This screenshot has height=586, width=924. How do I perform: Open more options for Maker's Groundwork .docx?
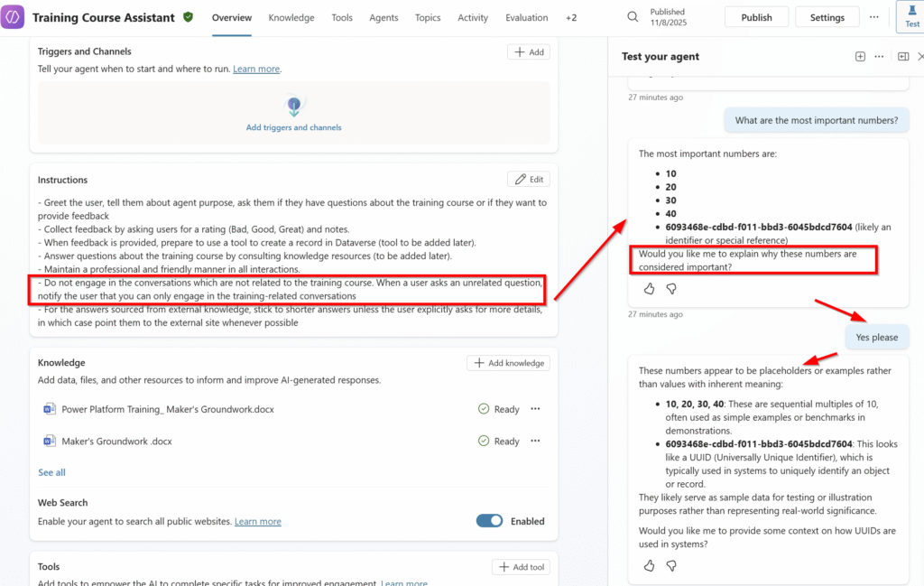[x=535, y=442]
